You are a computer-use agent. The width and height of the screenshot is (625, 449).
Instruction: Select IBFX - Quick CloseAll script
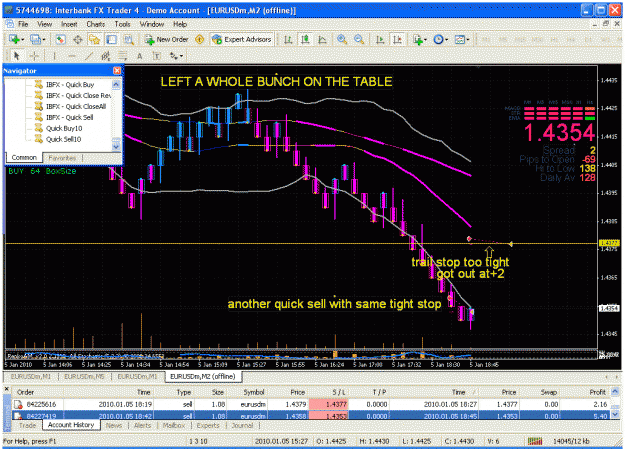click(76, 106)
